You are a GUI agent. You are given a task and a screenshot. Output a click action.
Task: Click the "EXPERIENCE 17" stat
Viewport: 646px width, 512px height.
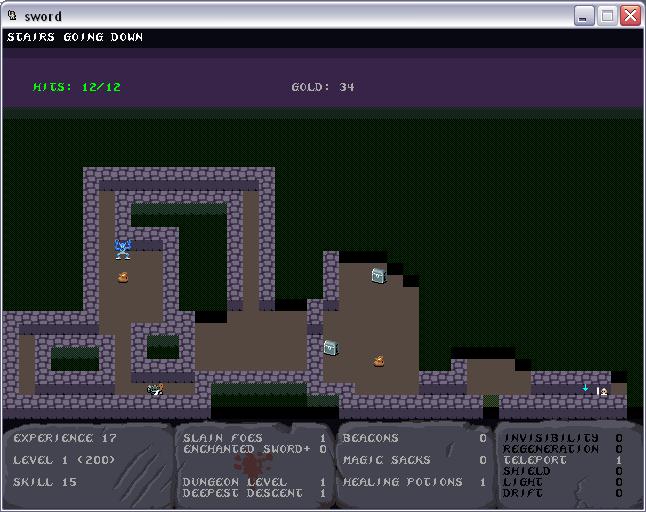point(65,438)
